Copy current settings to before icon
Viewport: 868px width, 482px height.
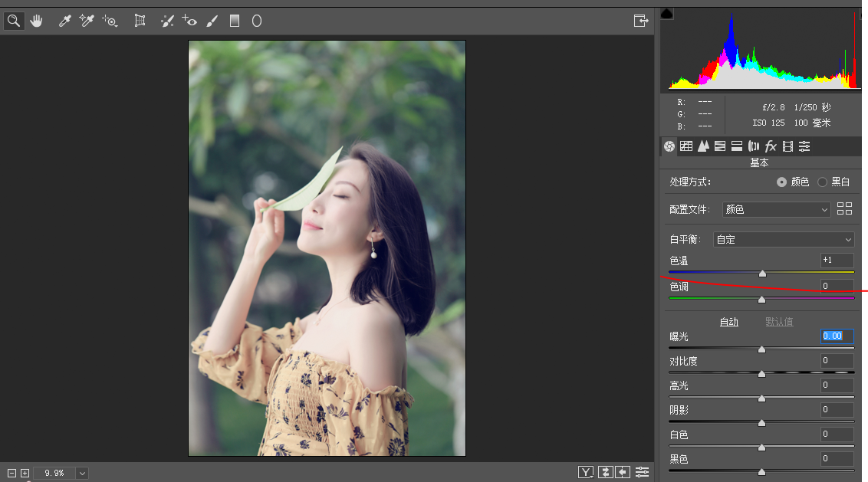coord(623,472)
